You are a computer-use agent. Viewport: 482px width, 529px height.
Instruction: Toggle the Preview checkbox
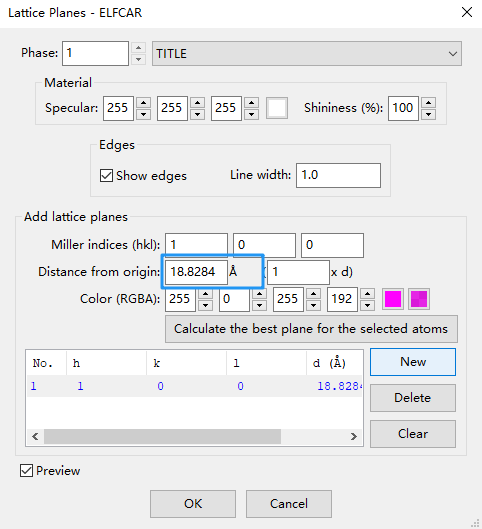tap(26, 471)
